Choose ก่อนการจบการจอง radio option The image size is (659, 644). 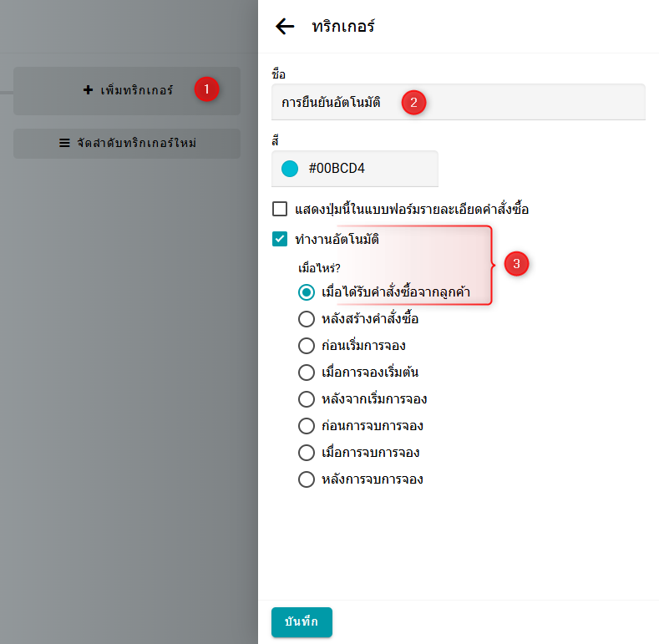pos(307,426)
